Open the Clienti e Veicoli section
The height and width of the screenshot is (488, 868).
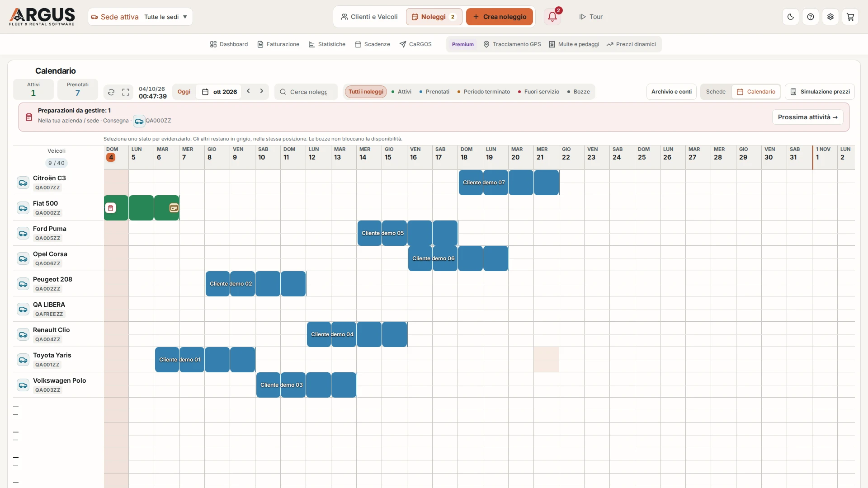[369, 17]
